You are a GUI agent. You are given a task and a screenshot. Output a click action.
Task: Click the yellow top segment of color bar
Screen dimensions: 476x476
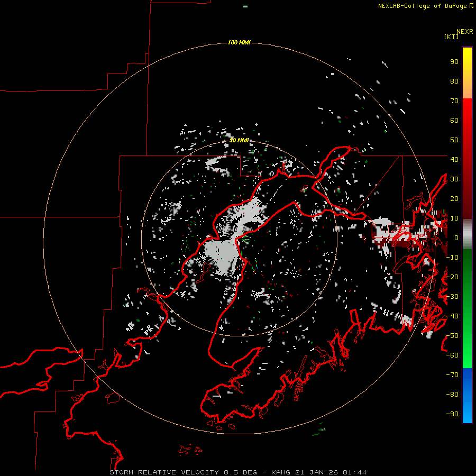467,73
